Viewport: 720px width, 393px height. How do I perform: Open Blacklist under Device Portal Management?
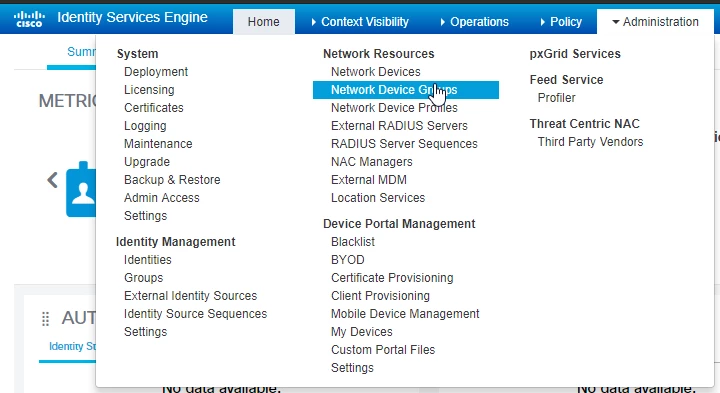353,241
